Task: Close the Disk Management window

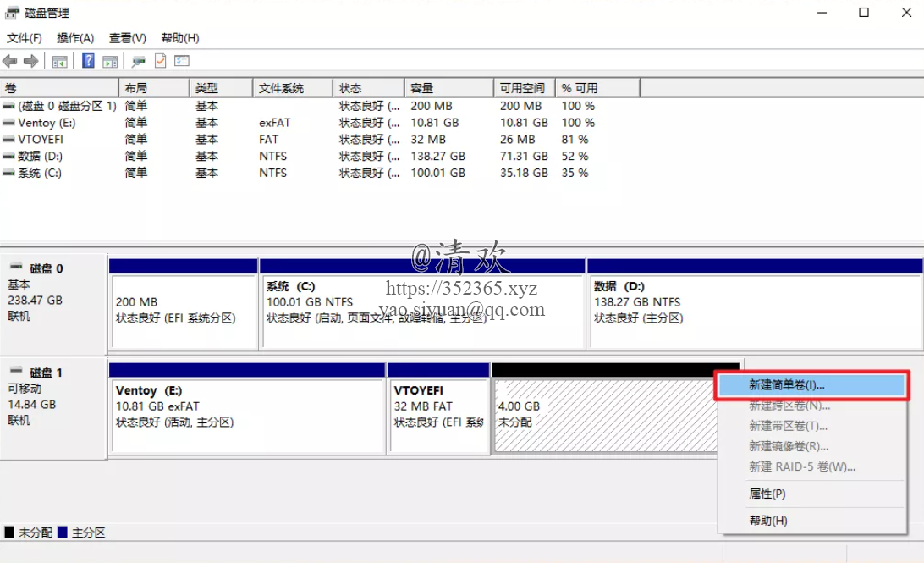Action: (906, 13)
